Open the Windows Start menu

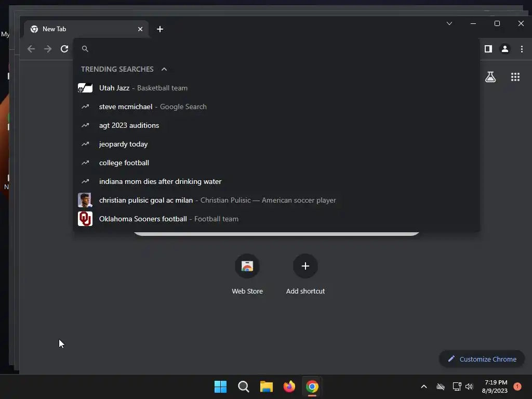(220, 387)
